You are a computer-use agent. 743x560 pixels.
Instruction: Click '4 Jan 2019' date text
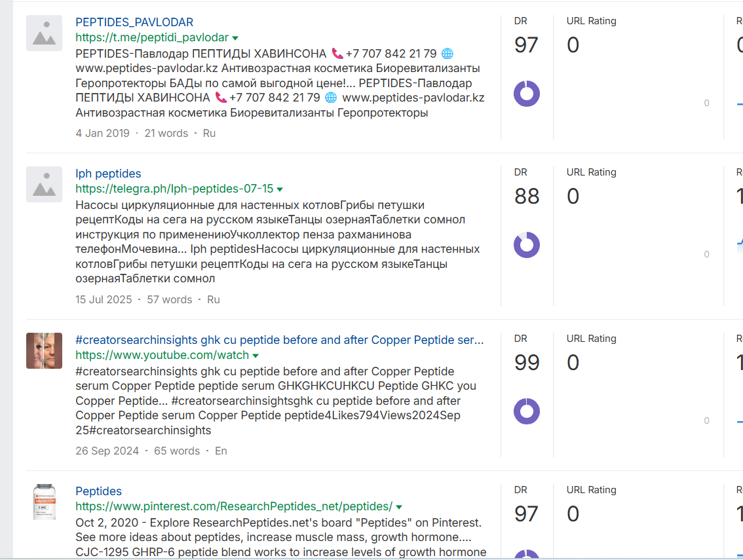pos(102,133)
